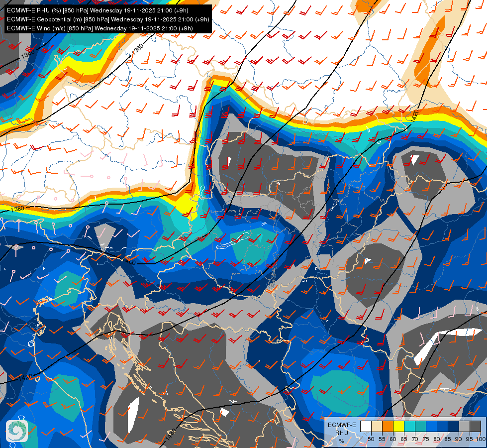Click the cyan 65-70% legend swatch

[410, 426]
